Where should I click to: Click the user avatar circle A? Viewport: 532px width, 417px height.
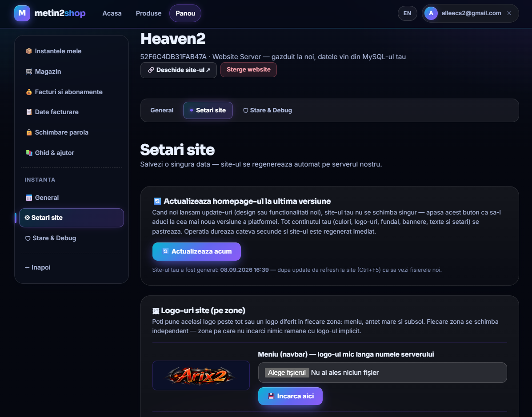431,13
